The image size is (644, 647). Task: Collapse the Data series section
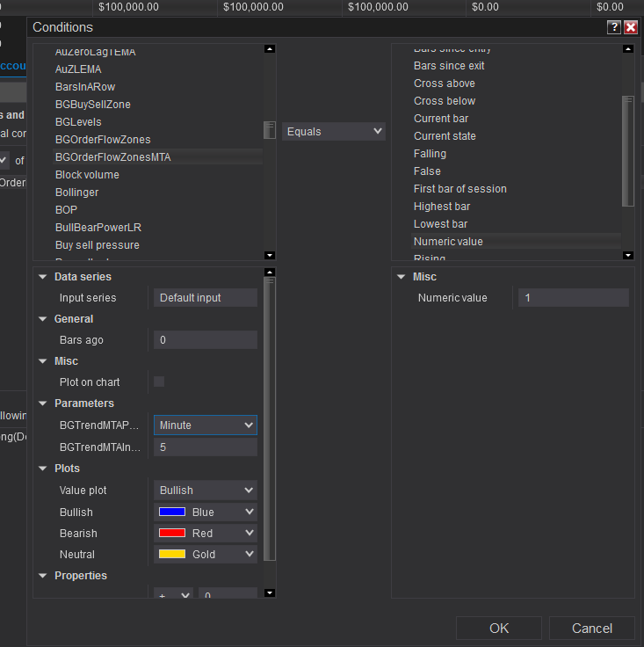pyautogui.click(x=42, y=277)
